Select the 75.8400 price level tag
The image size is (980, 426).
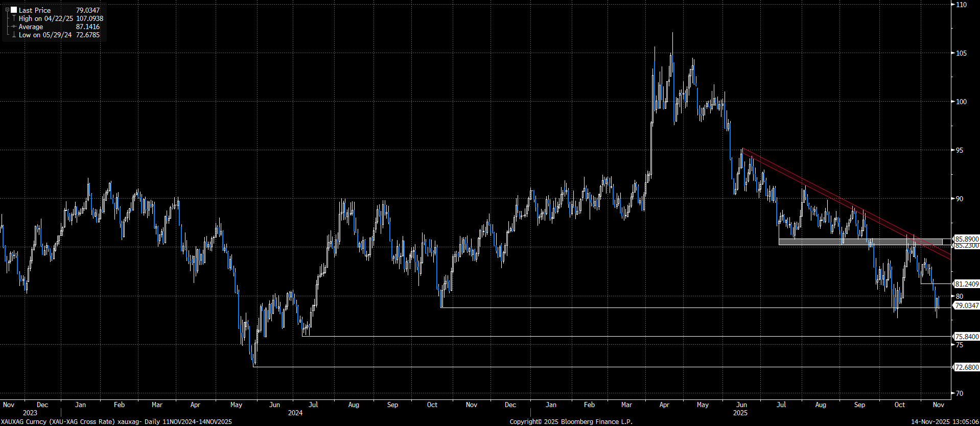click(x=966, y=337)
